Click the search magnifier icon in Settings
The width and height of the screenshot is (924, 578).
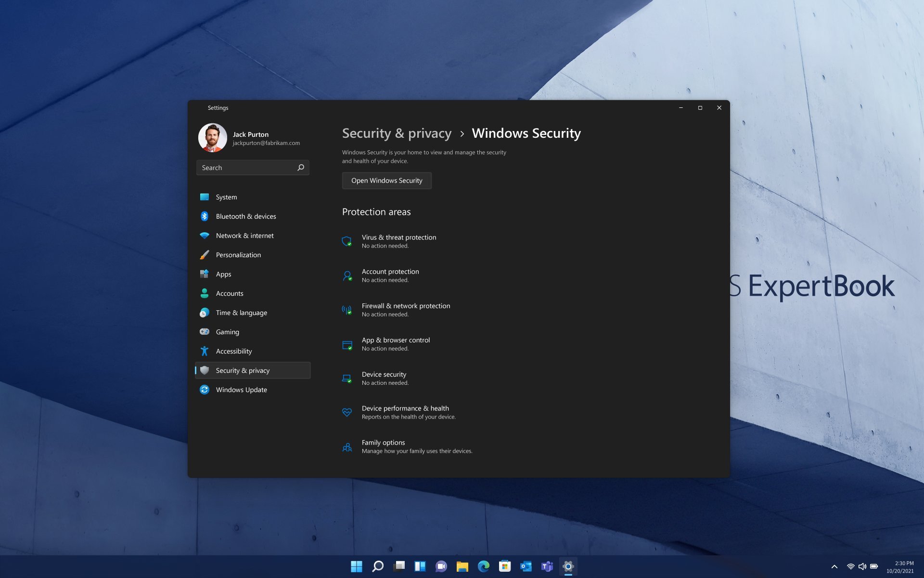coord(301,168)
